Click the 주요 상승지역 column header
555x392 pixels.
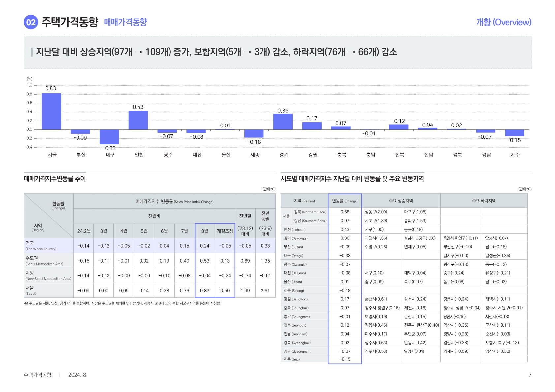(x=401, y=201)
